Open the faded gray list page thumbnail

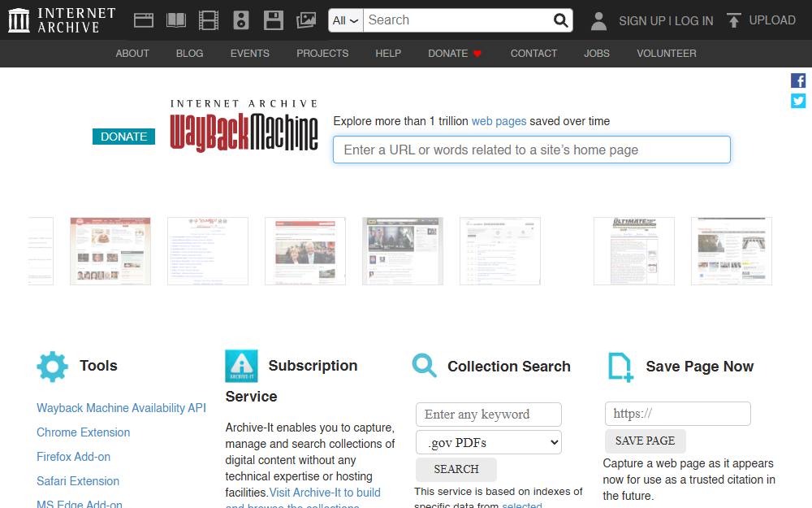point(499,251)
